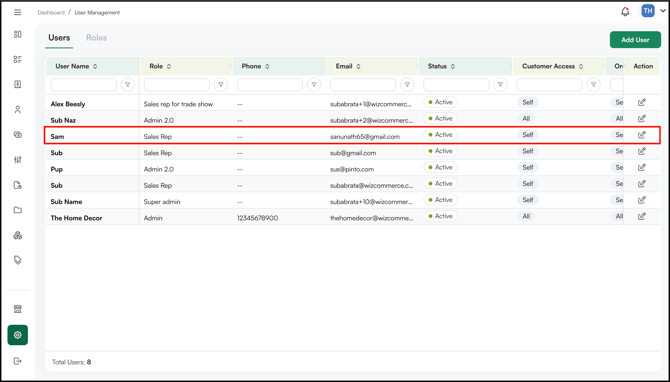This screenshot has width=670, height=382.
Task: Edit user Sub Name via pencil icon
Action: tap(641, 200)
